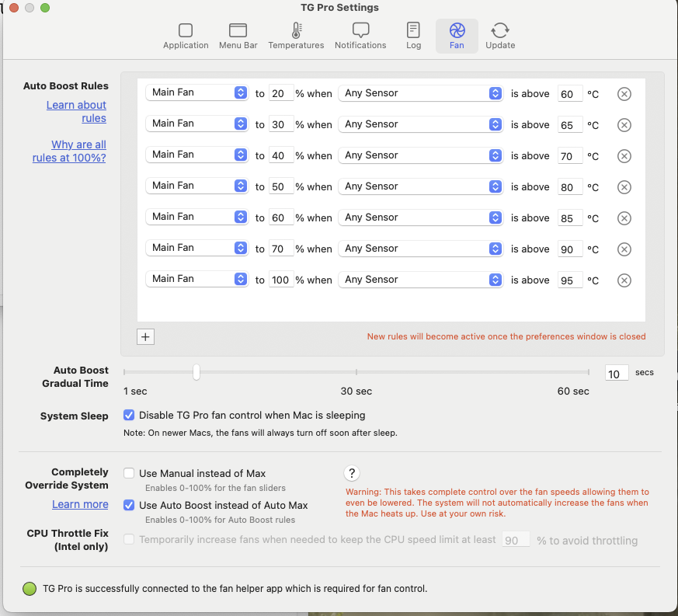Screen dimensions: 678x616
Task: Open the Learn about rules link
Action: tap(77, 112)
